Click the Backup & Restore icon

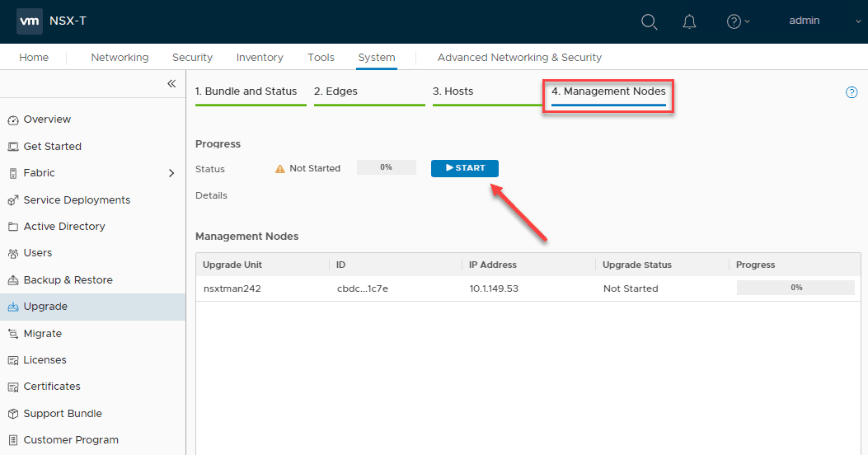12,280
